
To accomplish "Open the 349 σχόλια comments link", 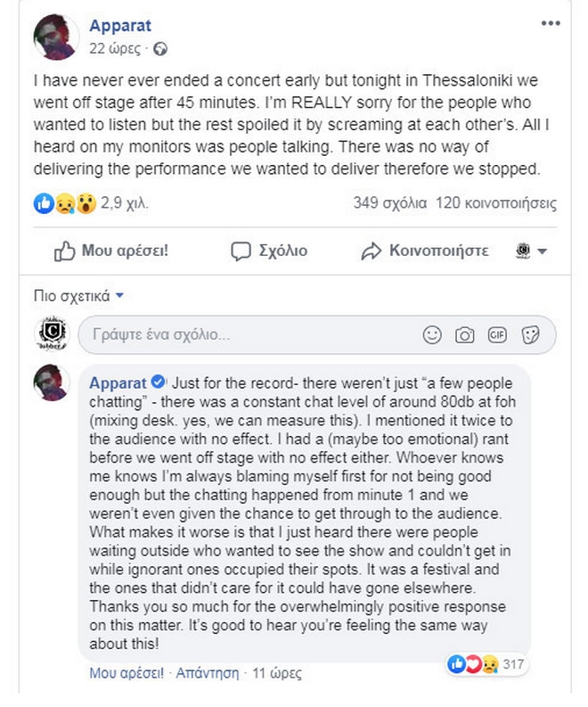I will 390,204.
